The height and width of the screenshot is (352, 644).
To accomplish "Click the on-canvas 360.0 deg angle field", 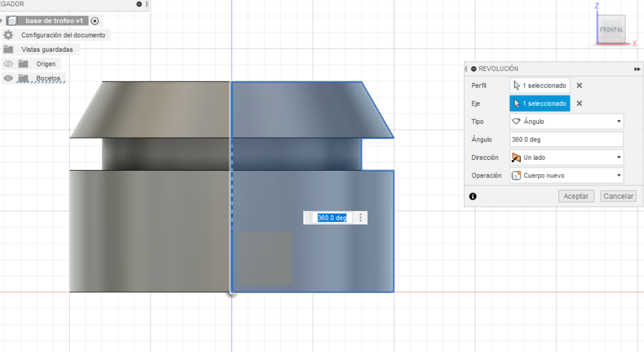I will pos(332,218).
